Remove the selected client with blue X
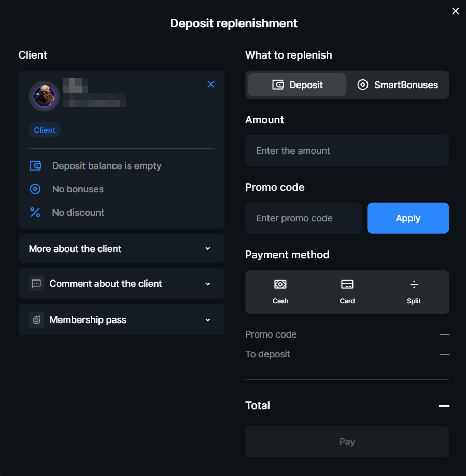 tap(211, 84)
